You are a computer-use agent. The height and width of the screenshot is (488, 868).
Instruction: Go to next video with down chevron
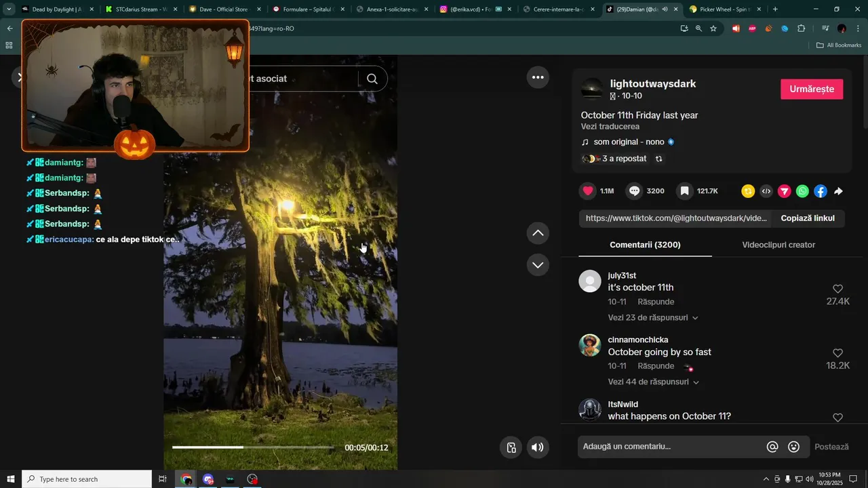(538, 265)
